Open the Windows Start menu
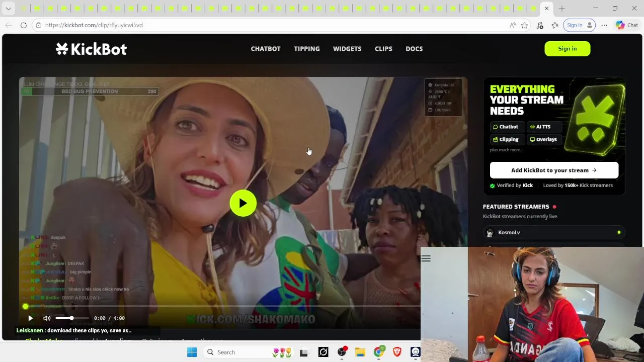This screenshot has height=362, width=644. (x=192, y=352)
